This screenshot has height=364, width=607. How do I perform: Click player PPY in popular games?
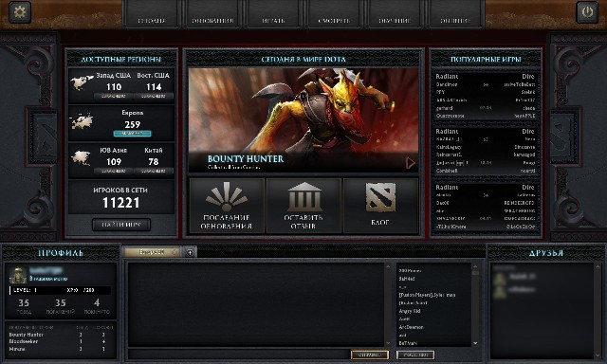click(440, 92)
